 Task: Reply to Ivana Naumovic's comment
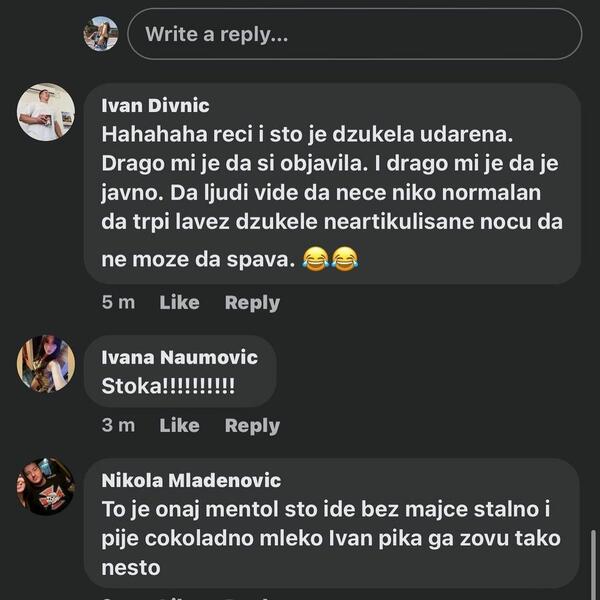(x=252, y=425)
